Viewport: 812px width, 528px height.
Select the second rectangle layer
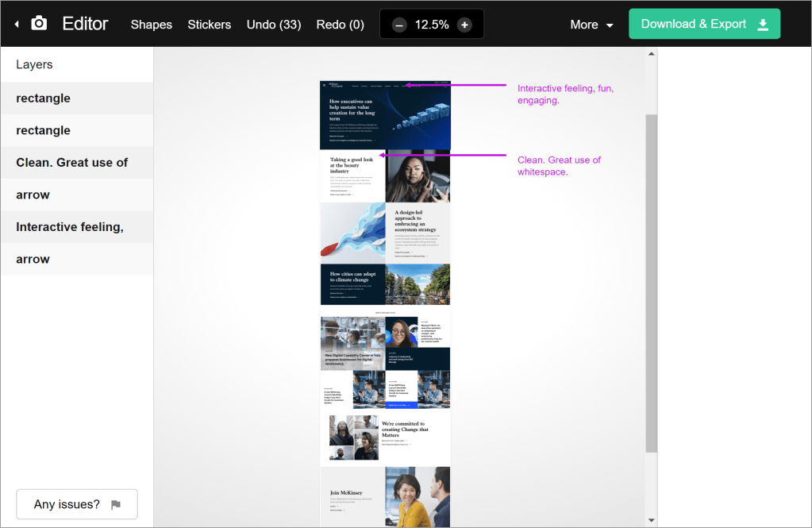coord(76,130)
